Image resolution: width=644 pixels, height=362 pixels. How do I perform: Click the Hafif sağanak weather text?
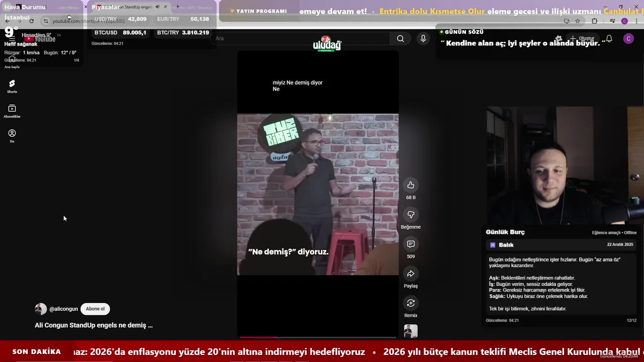click(x=21, y=44)
